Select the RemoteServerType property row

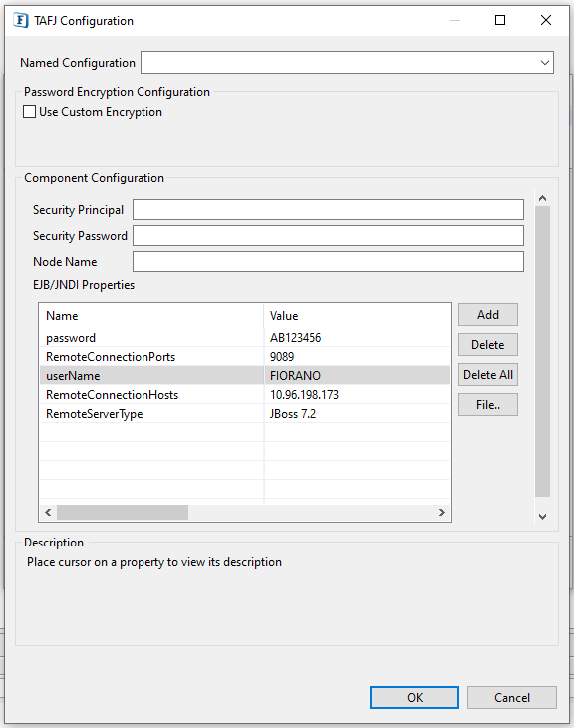click(245, 414)
